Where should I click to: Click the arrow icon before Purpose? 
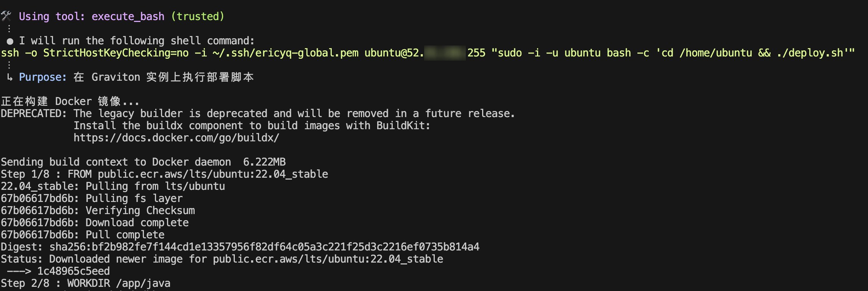pyautogui.click(x=9, y=77)
